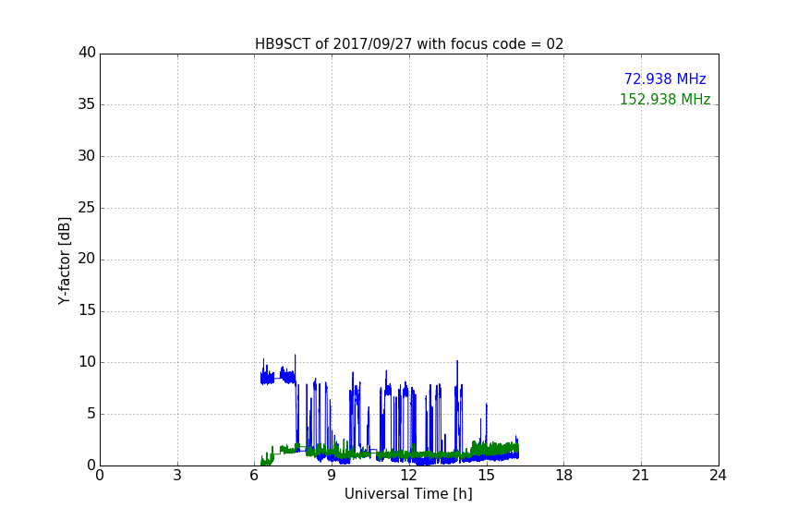Click the y-axis tick label 5
Screen dimensions: 798x532
[x=91, y=414]
